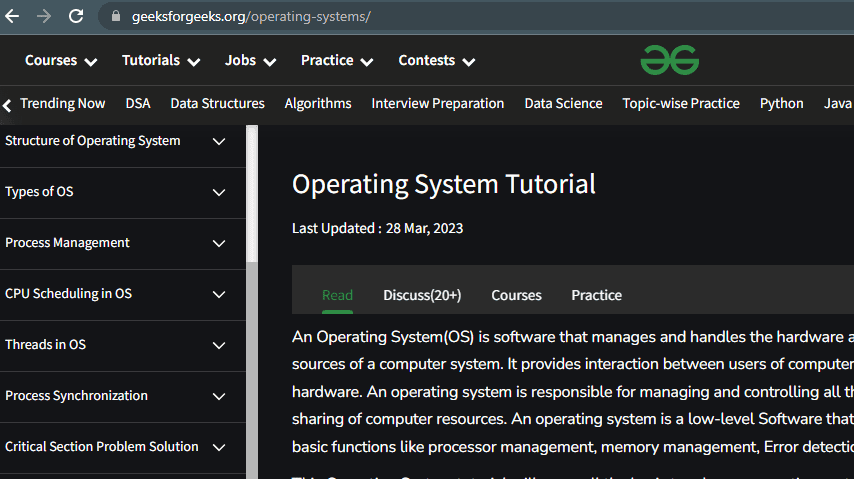Click the sidebar scrollbar thumb
Viewport: 854px width, 479px height.
[252, 194]
